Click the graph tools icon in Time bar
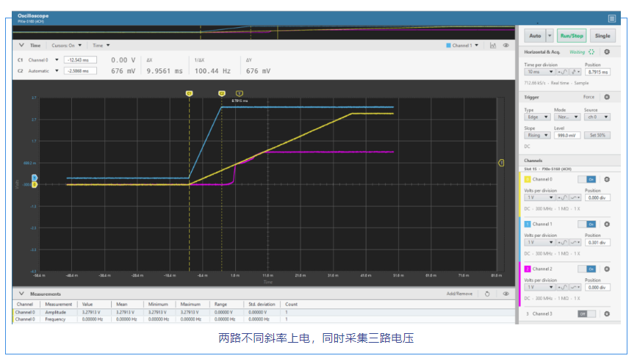The image size is (637, 364). 493,45
